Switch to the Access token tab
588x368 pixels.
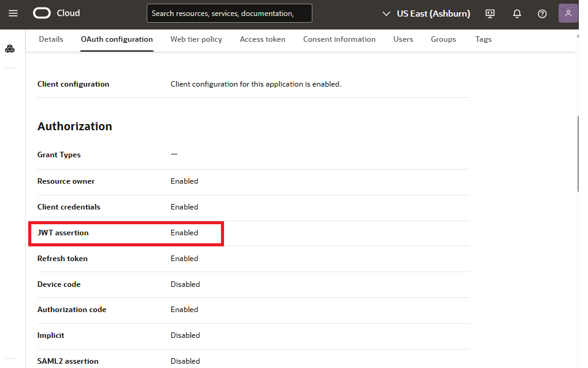[x=262, y=39]
